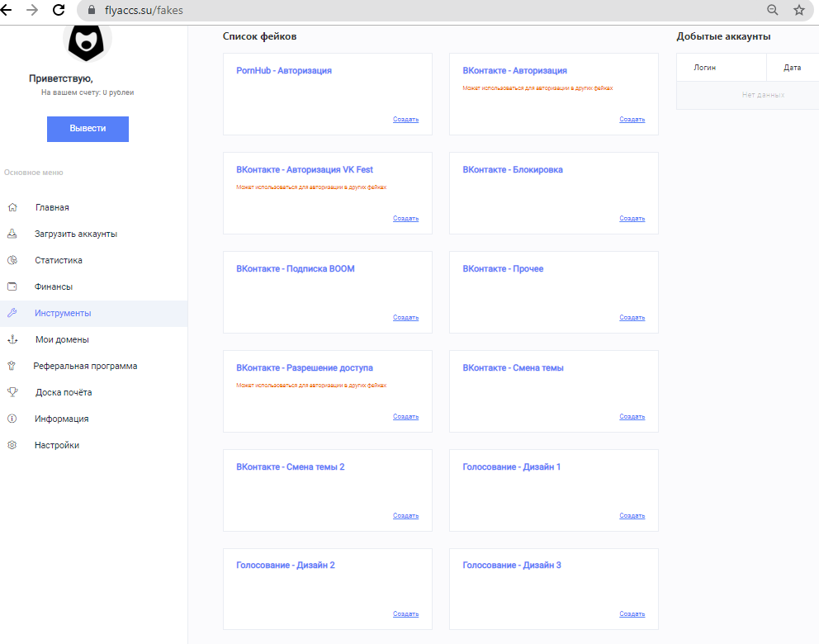Click Создать in the Голосование - Дизайн 1 card

(x=632, y=516)
